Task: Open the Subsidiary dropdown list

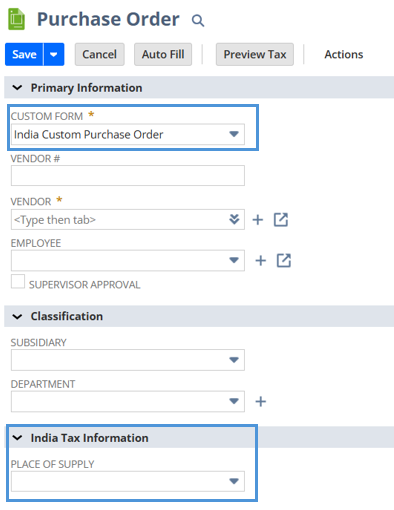Action: 128,360
